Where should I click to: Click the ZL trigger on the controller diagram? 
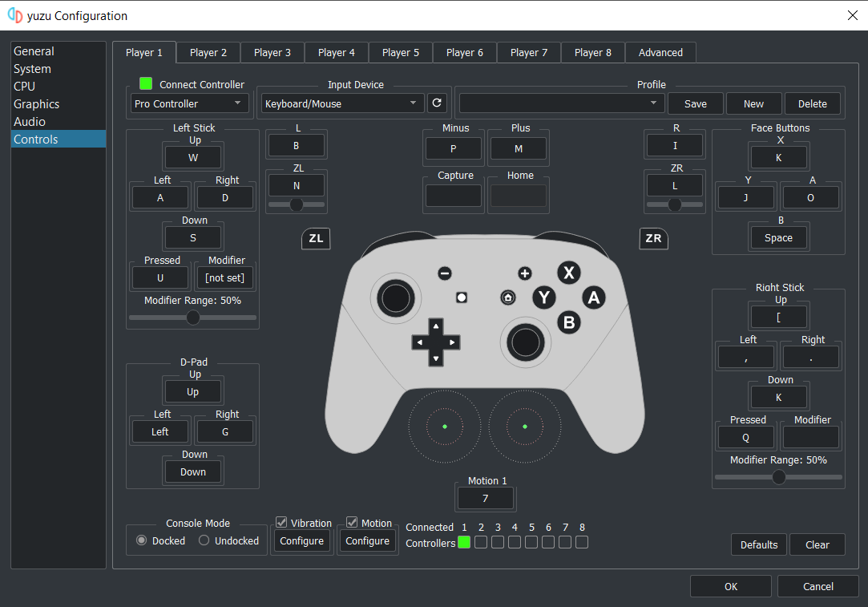pyautogui.click(x=315, y=238)
